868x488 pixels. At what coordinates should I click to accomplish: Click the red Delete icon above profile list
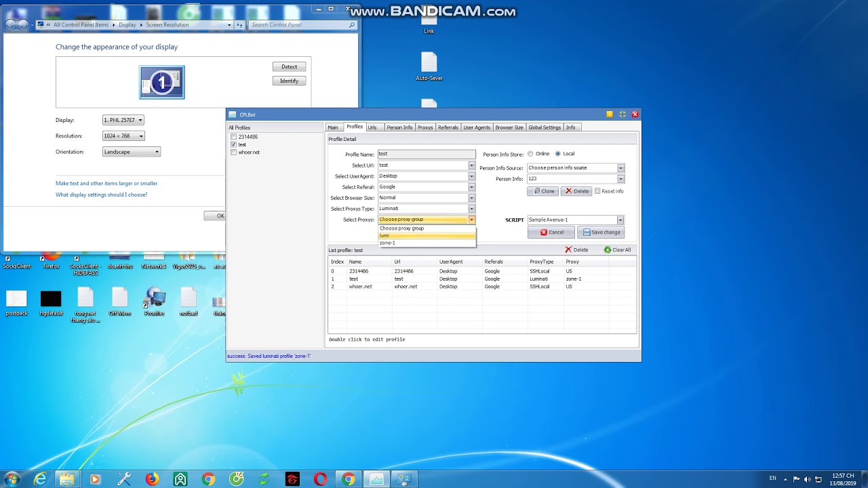tap(577, 249)
